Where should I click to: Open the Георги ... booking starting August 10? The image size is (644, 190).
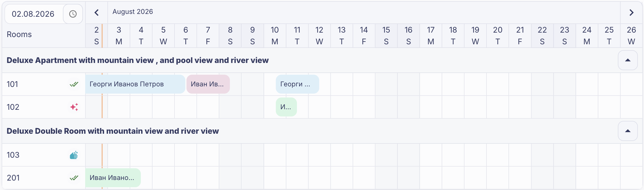[298, 84]
